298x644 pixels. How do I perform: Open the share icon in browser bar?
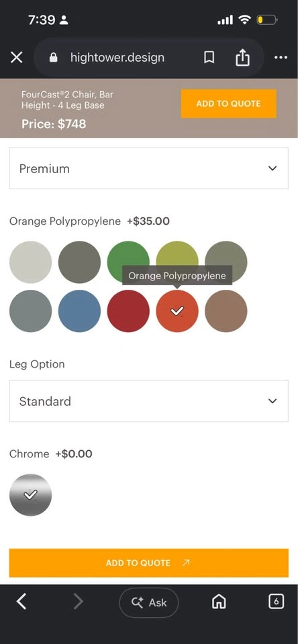coord(242,58)
